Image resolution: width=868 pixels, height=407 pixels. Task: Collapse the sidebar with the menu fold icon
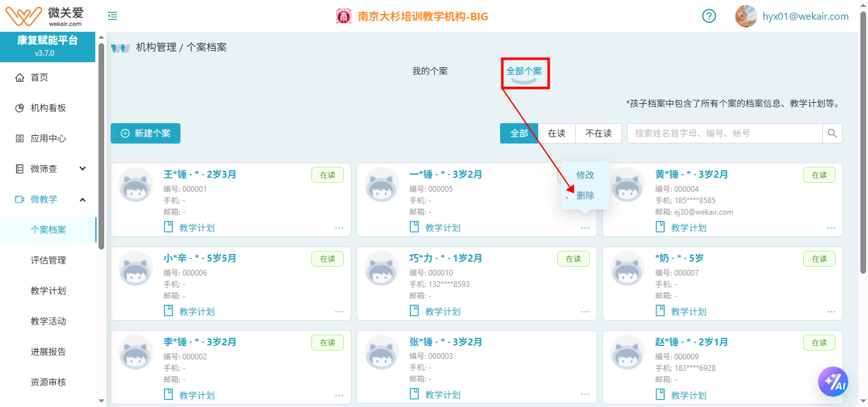click(112, 17)
